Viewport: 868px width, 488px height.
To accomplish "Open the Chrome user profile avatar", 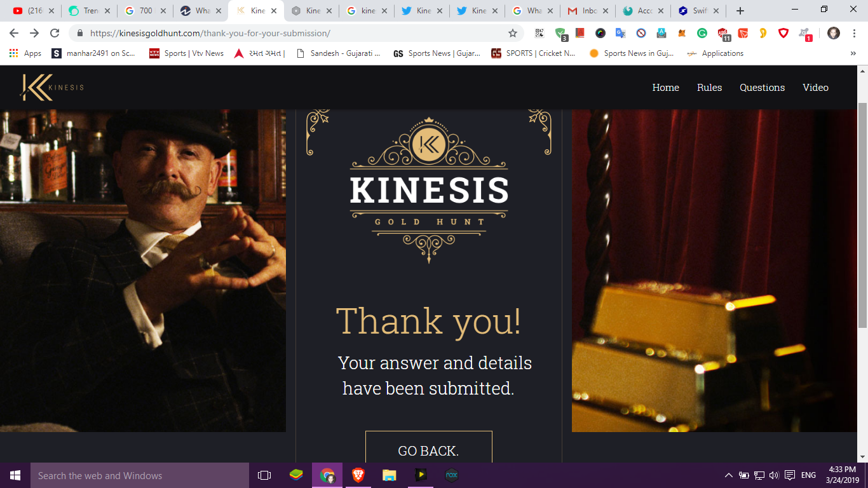I will pyautogui.click(x=834, y=33).
